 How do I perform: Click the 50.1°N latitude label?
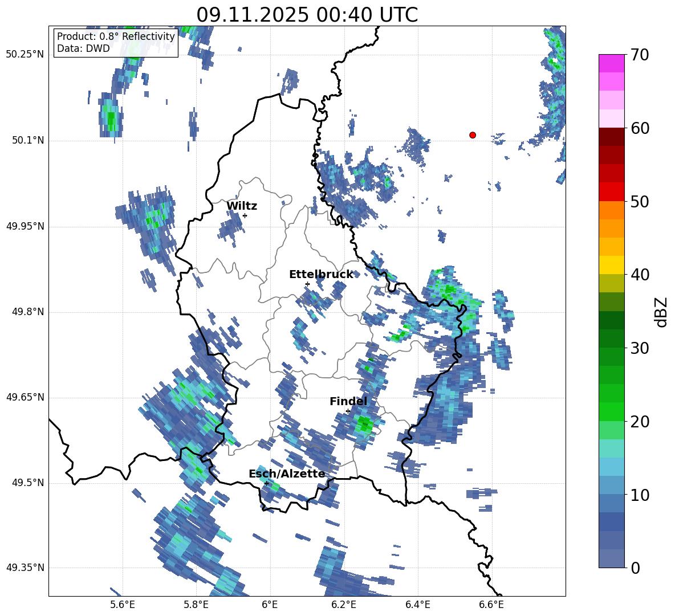(x=28, y=141)
